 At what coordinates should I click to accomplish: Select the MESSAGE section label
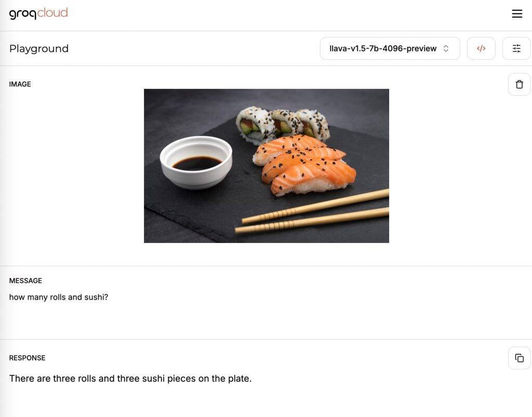click(x=25, y=280)
